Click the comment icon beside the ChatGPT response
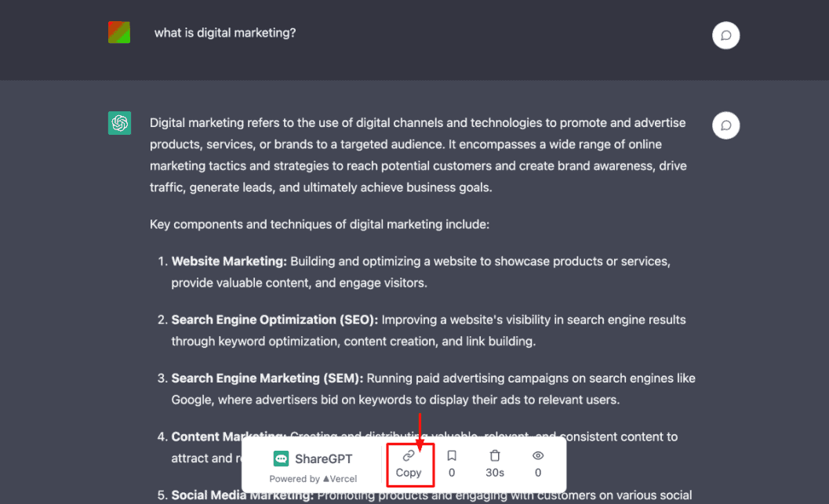 [x=725, y=125]
